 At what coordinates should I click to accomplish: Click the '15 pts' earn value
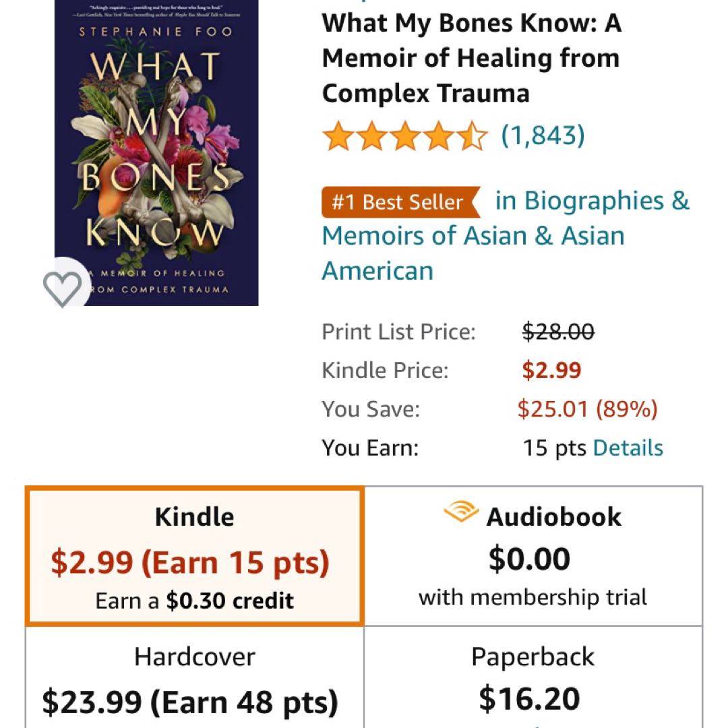(x=554, y=448)
